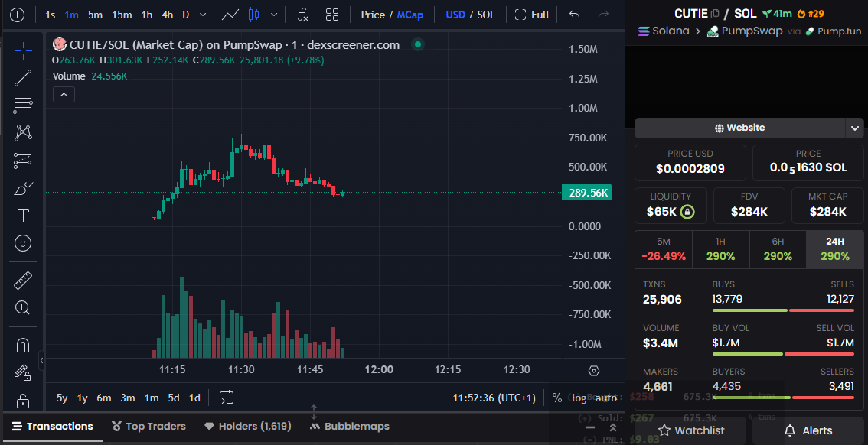This screenshot has width=868, height=445.
Task: Open timezone menu at 11:52:36 (UTC+1)
Action: tap(494, 398)
